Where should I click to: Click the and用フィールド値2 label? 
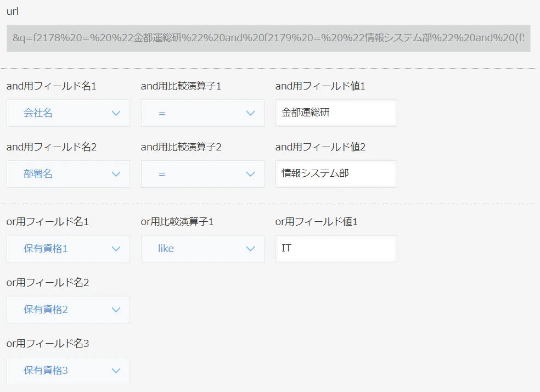click(x=320, y=147)
